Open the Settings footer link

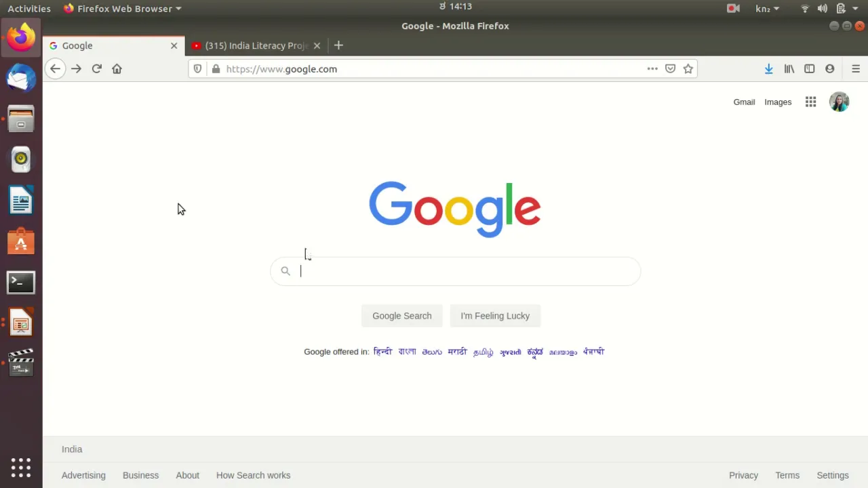833,475
